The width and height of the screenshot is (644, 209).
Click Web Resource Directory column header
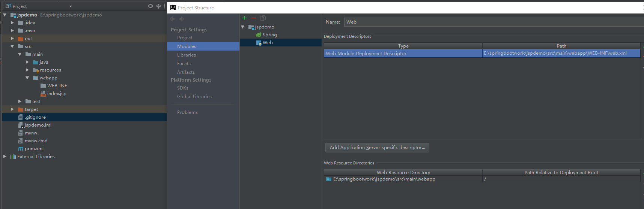pyautogui.click(x=403, y=173)
